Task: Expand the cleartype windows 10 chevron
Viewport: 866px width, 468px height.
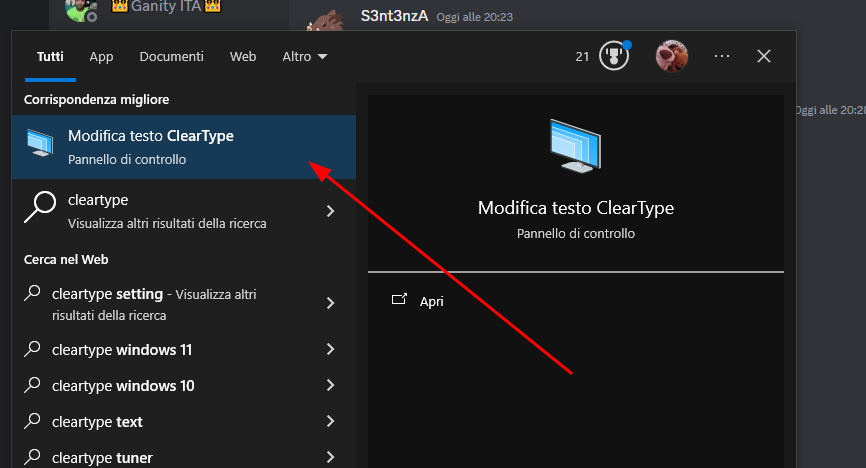Action: (x=330, y=385)
